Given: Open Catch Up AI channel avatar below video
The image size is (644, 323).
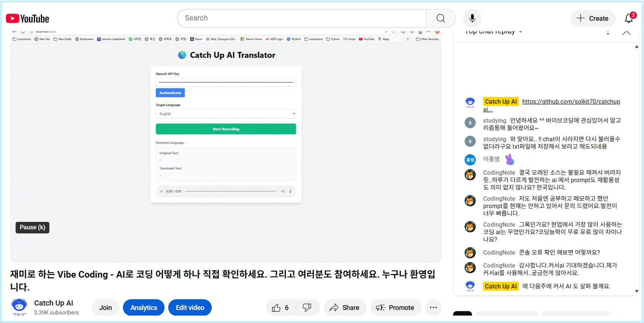Looking at the screenshot, I should [x=19, y=307].
